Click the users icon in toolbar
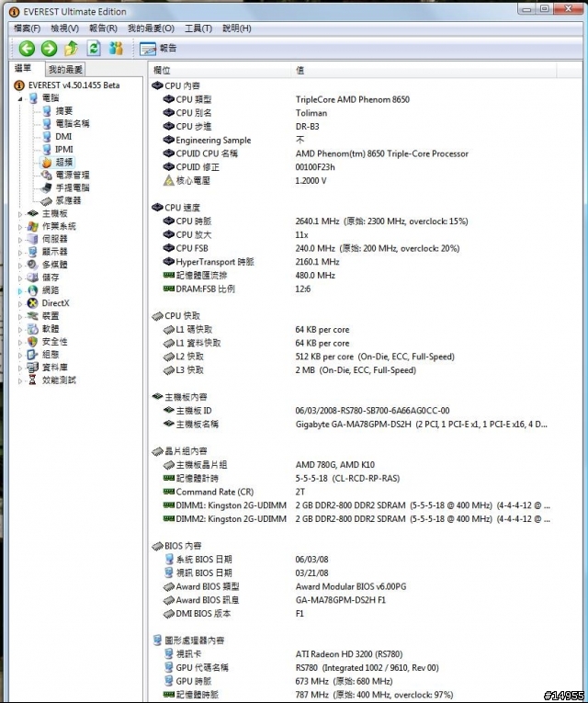The height and width of the screenshot is (703, 588). tap(116, 48)
